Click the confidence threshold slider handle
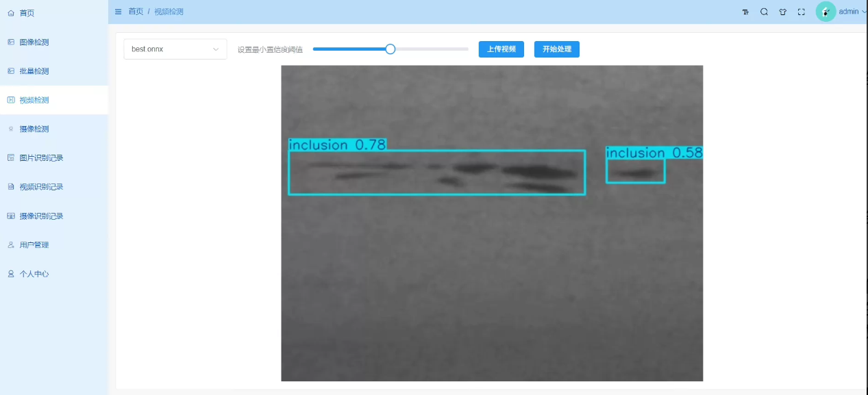Viewport: 868px width, 395px height. click(x=390, y=49)
